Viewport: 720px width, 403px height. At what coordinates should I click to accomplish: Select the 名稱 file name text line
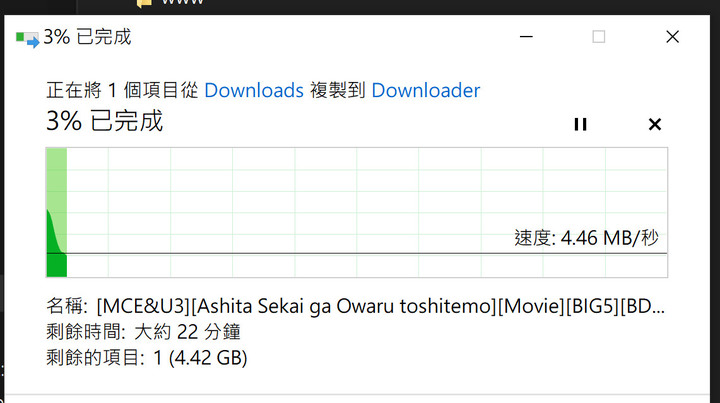coord(355,306)
